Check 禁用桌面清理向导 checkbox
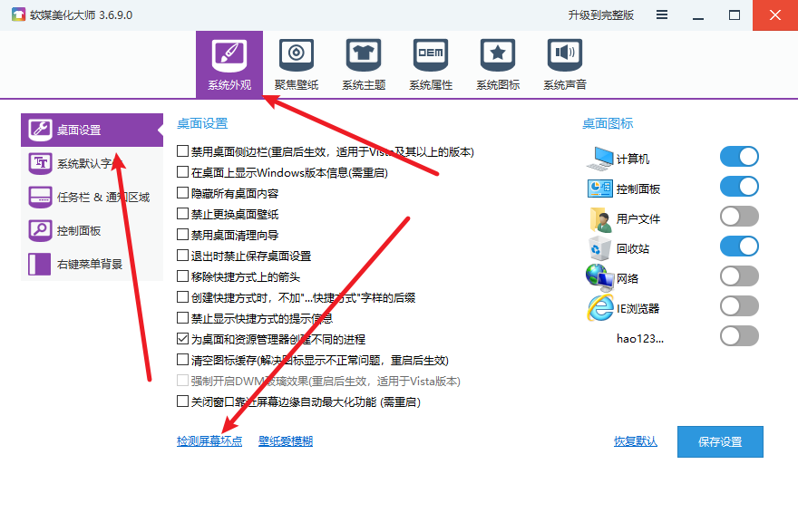The height and width of the screenshot is (532, 798). [182, 235]
